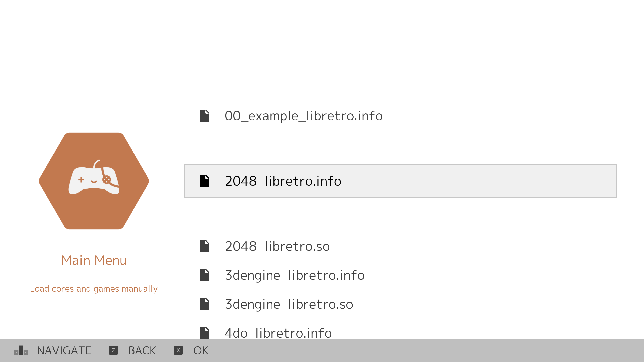Image resolution: width=644 pixels, height=362 pixels.
Task: Click file icon beside 00_example_libretro.info
Action: click(204, 116)
